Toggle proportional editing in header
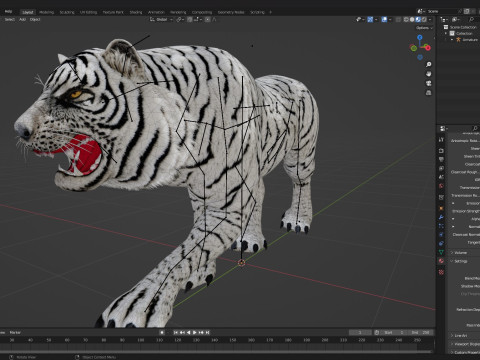This screenshot has height=360, width=480. tap(208, 20)
